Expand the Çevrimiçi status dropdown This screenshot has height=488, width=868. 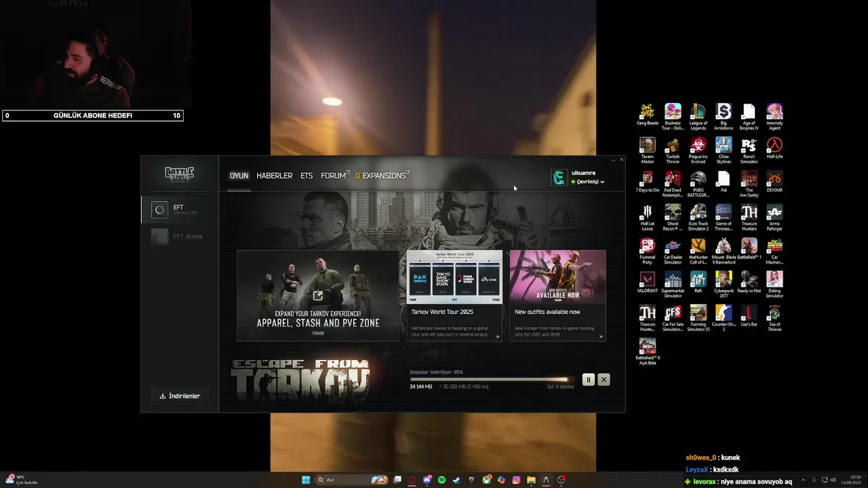[x=587, y=182]
